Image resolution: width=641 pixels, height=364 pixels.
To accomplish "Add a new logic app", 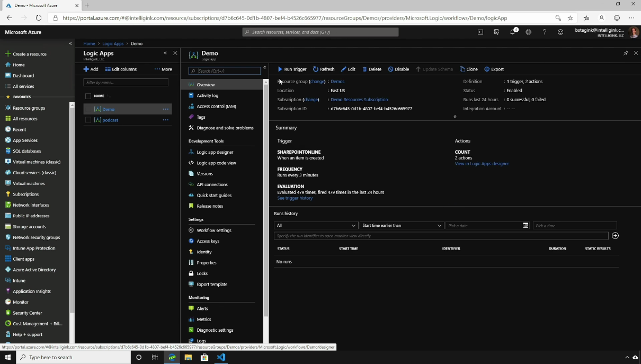I will pyautogui.click(x=91, y=69).
